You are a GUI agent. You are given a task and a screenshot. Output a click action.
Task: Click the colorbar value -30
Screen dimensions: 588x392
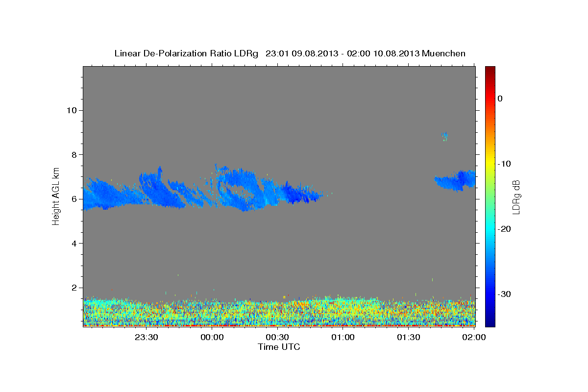pos(504,294)
